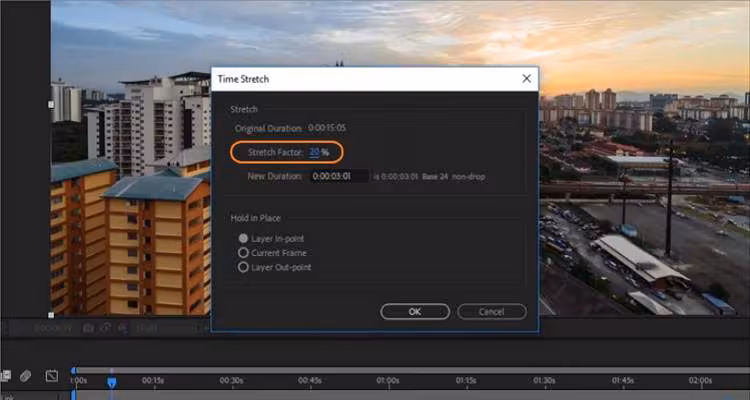This screenshot has width=750, height=400.
Task: Close the Time Stretch dialog window
Action: tap(526, 78)
